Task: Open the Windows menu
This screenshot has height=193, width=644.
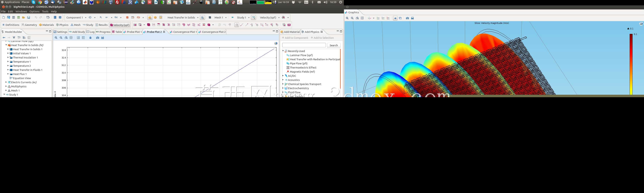Action: click(21, 11)
